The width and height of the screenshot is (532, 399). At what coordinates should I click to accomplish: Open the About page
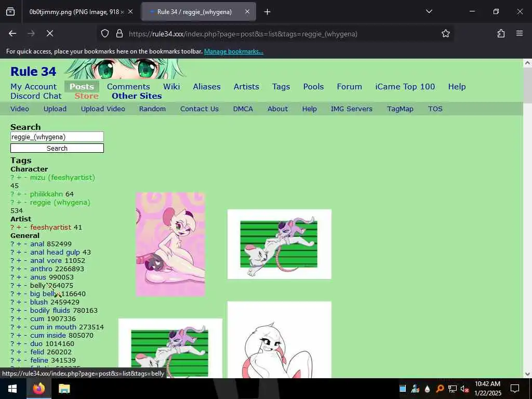click(x=277, y=109)
